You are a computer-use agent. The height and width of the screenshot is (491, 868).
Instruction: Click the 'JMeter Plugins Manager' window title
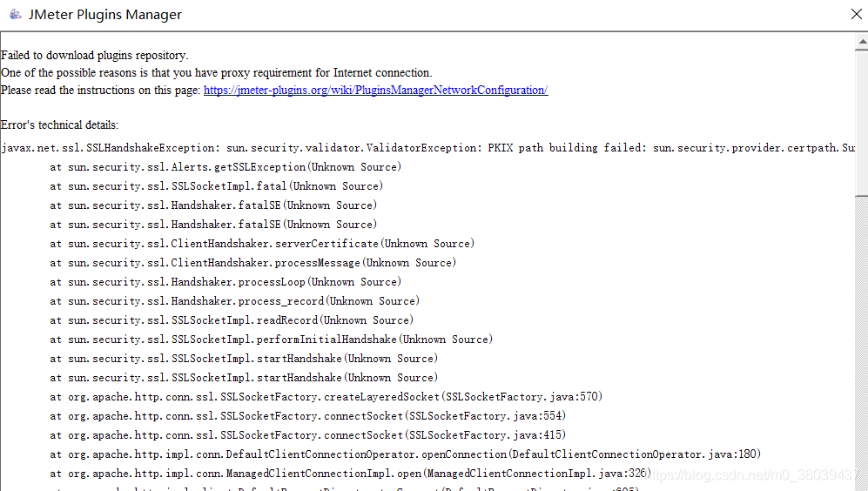tap(105, 15)
